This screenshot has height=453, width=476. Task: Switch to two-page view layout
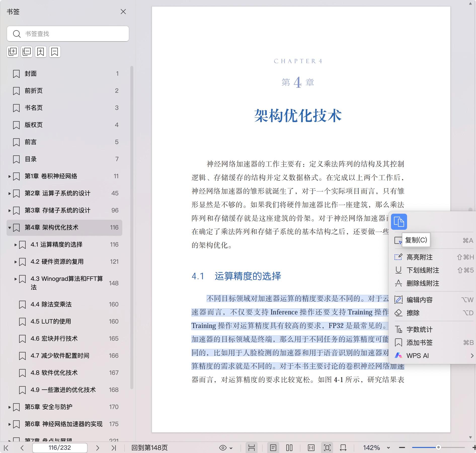[289, 448]
